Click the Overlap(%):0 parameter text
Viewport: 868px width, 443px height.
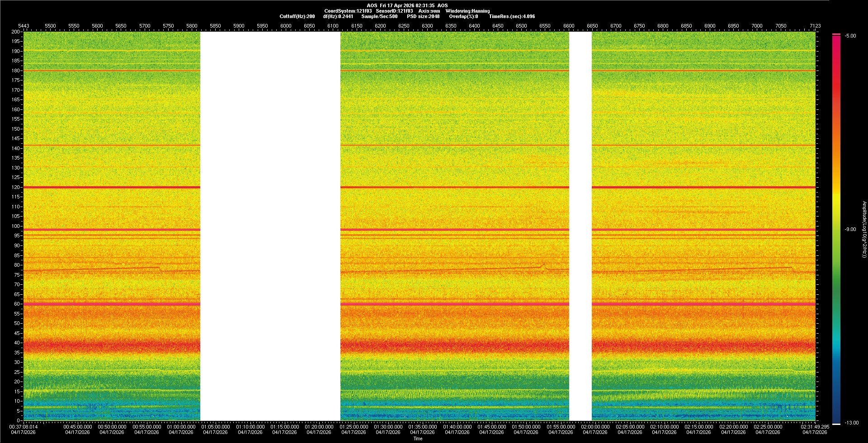[x=463, y=16]
